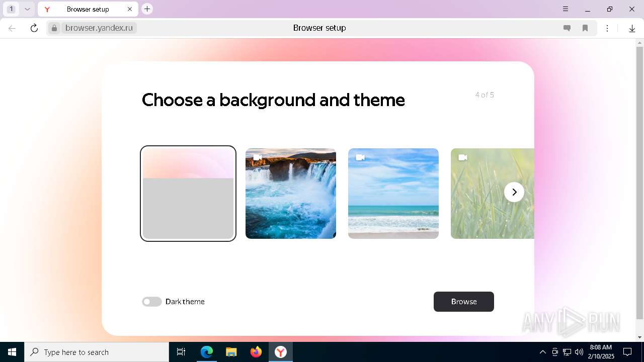Choose the beach ocean video background
The width and height of the screenshot is (644, 362).
(x=393, y=194)
